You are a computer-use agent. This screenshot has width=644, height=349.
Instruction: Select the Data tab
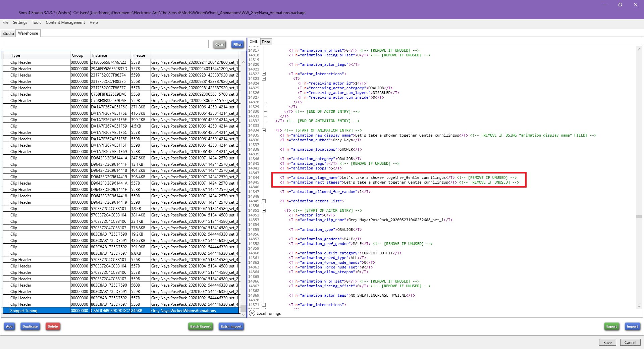click(x=266, y=42)
